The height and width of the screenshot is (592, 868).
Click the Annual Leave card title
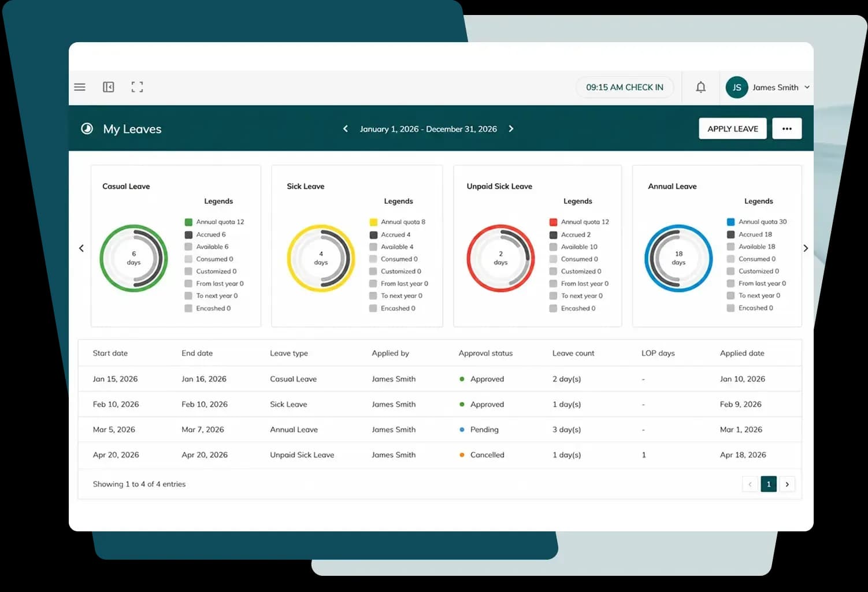tap(672, 186)
